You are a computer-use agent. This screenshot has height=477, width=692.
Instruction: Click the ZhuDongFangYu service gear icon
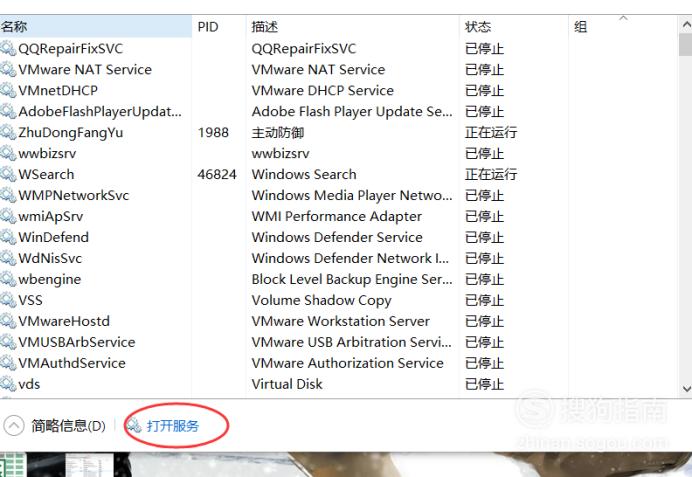[x=8, y=132]
